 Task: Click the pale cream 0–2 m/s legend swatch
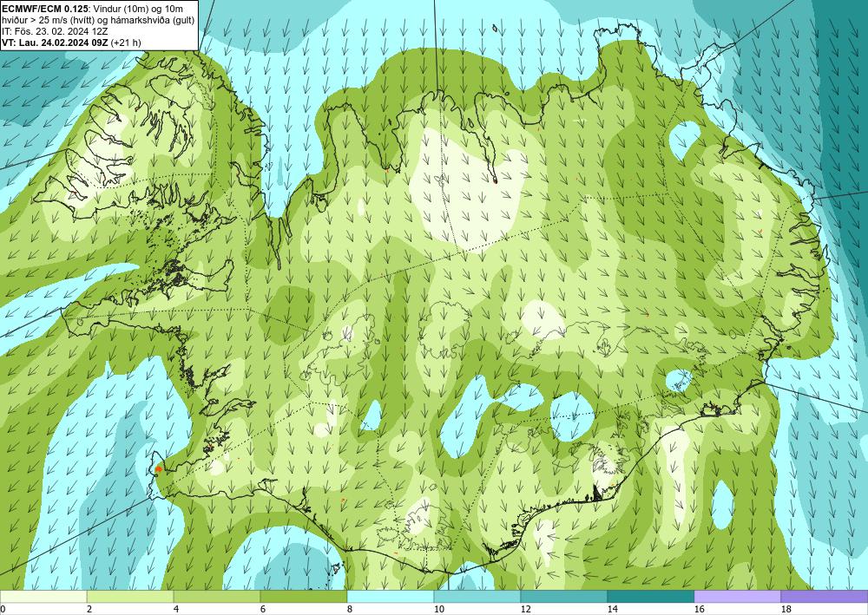point(43,597)
